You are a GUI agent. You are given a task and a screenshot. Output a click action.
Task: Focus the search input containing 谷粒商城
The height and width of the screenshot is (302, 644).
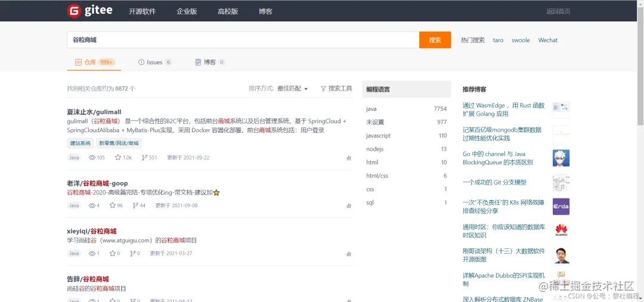coord(243,40)
